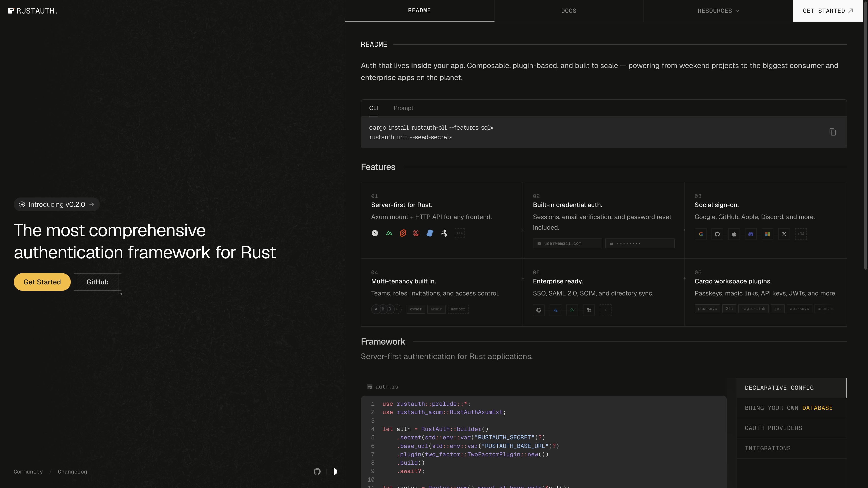Click the Discord sign-on icon
The width and height of the screenshot is (868, 488).
751,234
